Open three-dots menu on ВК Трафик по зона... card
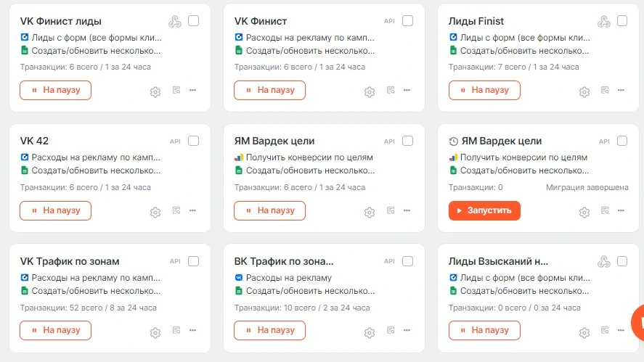The width and height of the screenshot is (644, 362). [407, 330]
